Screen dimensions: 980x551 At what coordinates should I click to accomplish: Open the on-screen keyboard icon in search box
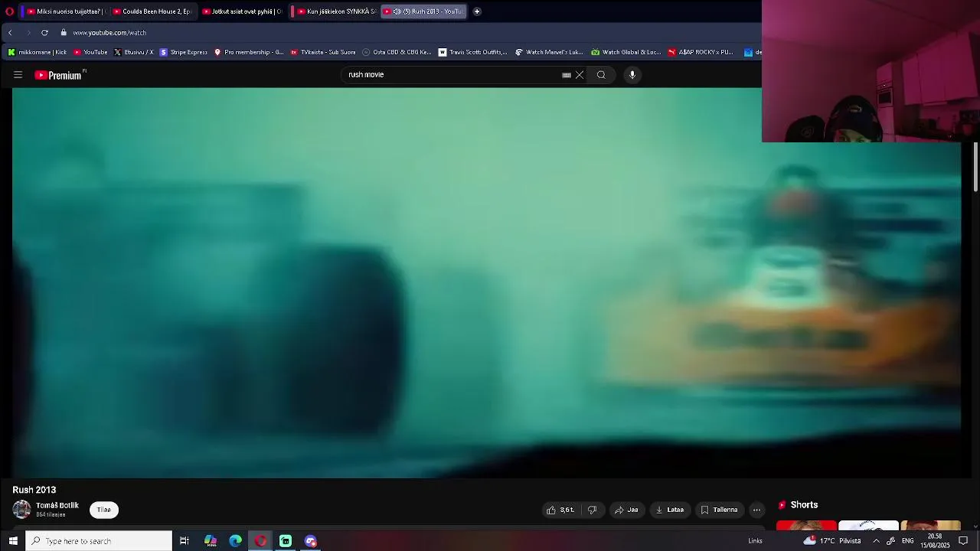[567, 75]
